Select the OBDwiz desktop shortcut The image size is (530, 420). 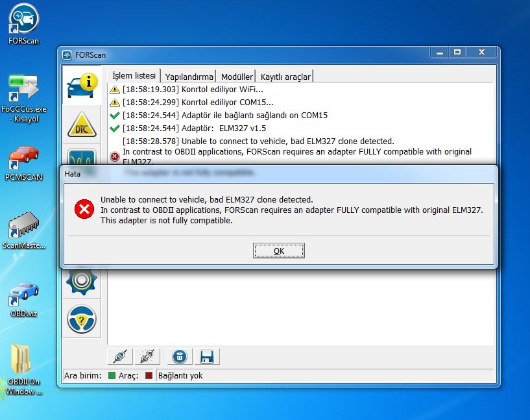pyautogui.click(x=23, y=299)
